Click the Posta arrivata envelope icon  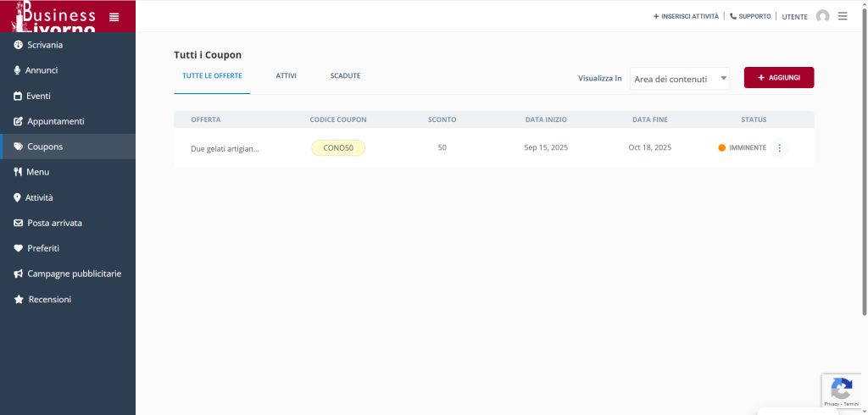click(x=18, y=223)
